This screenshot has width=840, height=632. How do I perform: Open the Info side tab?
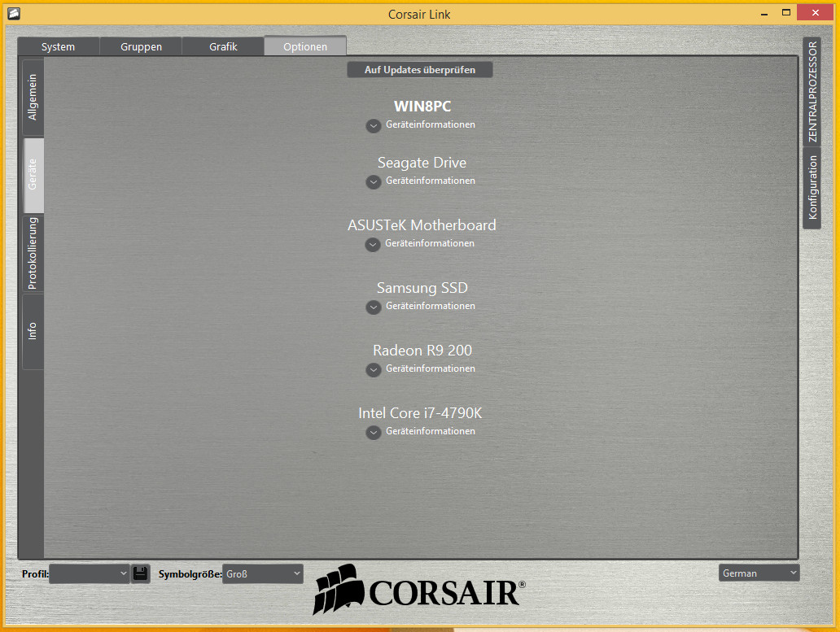(33, 331)
